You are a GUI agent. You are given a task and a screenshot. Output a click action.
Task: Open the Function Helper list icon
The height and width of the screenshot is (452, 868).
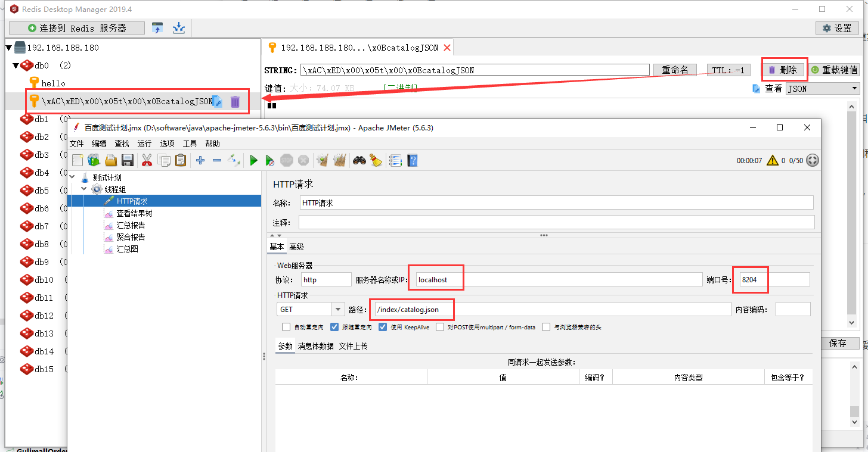395,160
